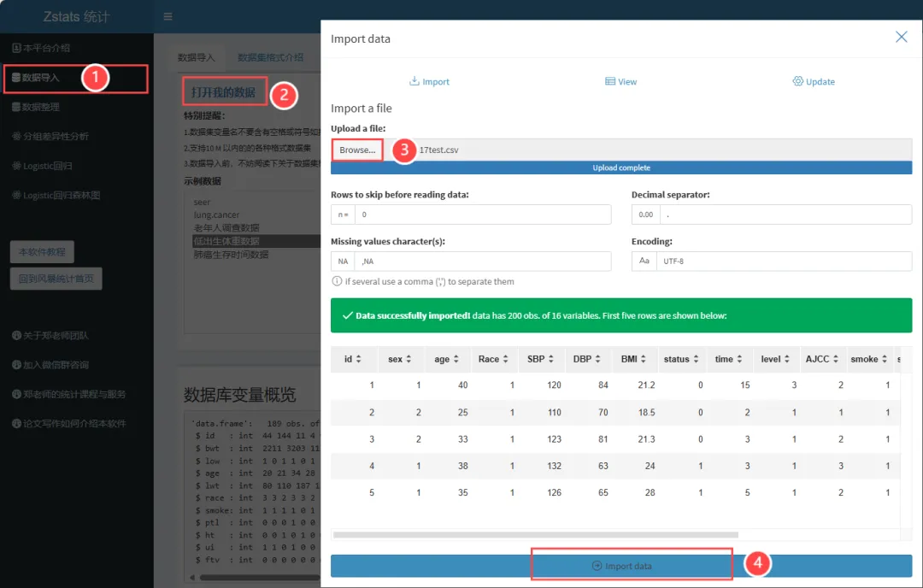Sort the table by SBP column

[540, 359]
